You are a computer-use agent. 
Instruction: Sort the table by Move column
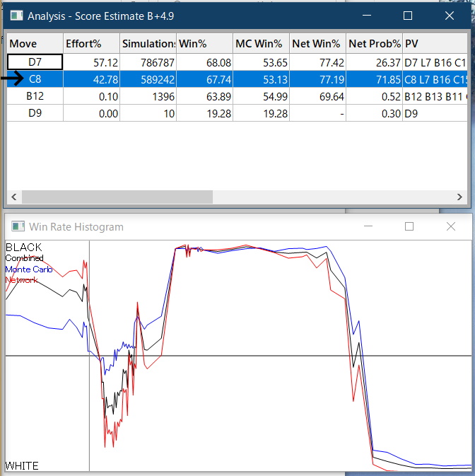coord(34,44)
